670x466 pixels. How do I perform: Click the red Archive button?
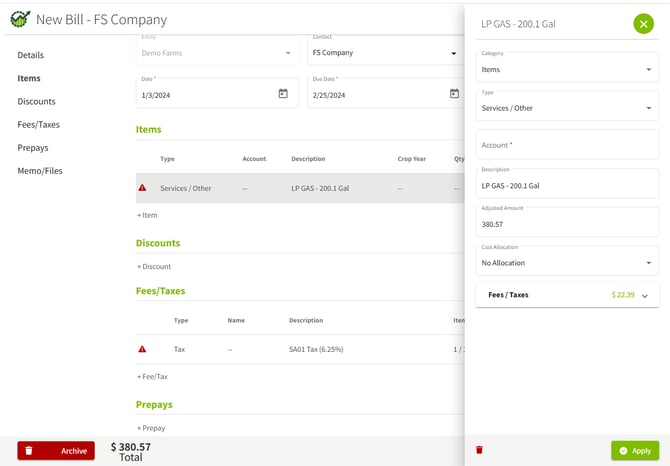click(56, 451)
